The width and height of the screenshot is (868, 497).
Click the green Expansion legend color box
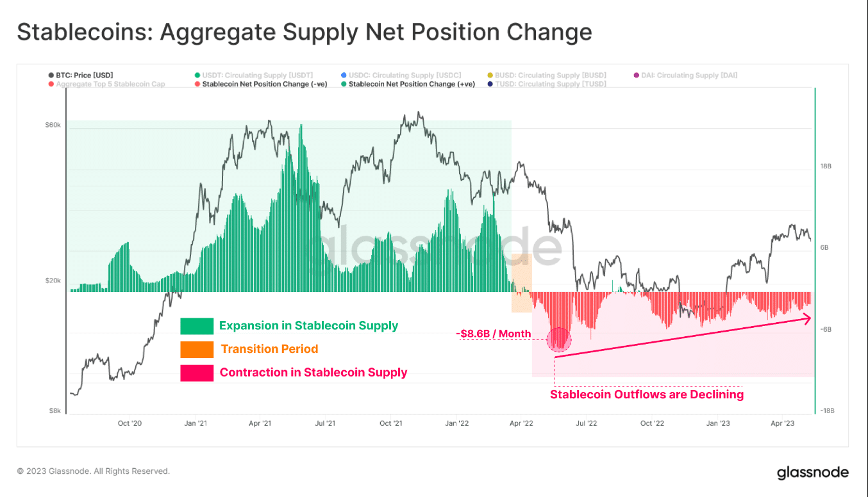pos(197,326)
